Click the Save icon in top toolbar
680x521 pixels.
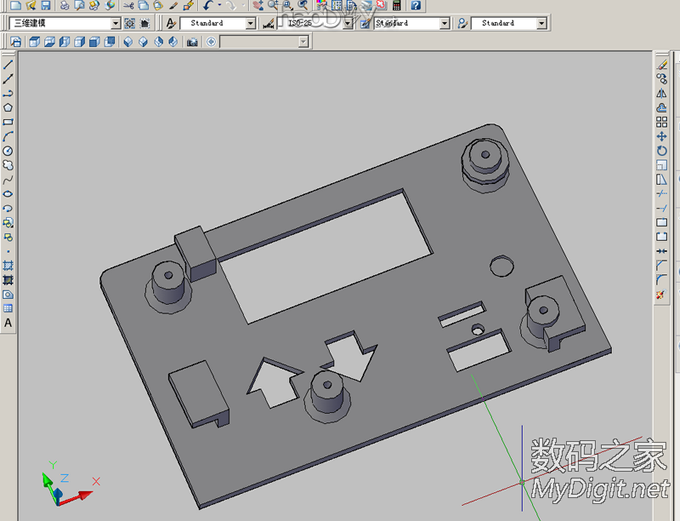click(45, 5)
